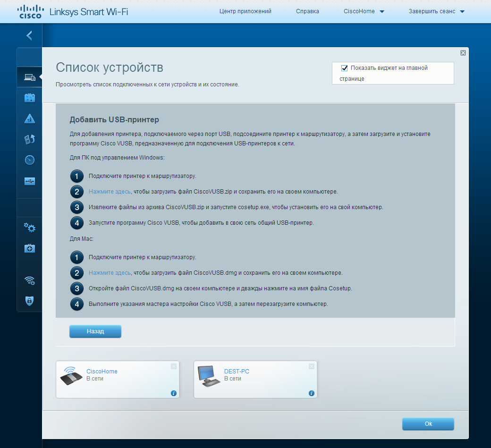This screenshot has width=491, height=448.
Task: Open the Device List sidebar icon
Action: pyautogui.click(x=30, y=77)
